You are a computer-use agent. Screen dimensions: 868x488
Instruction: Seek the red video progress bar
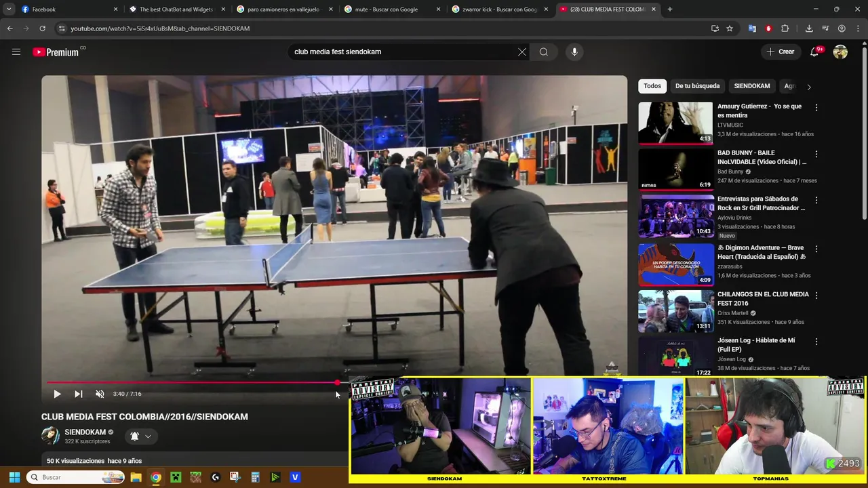192,382
